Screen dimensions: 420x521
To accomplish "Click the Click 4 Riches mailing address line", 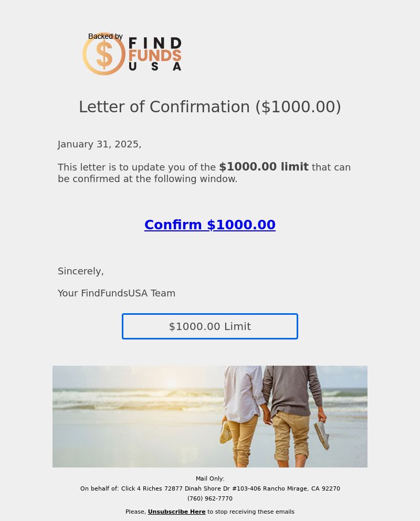I will click(x=210, y=488).
